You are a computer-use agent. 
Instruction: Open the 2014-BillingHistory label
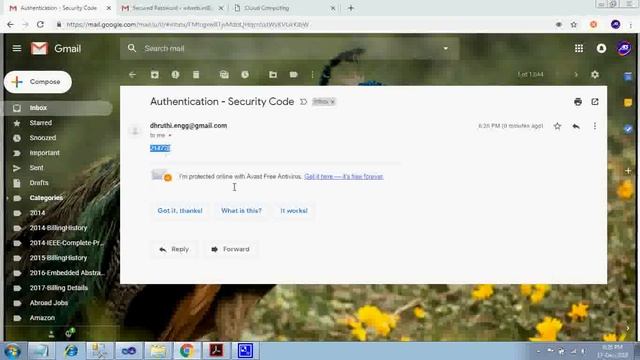tap(57, 228)
